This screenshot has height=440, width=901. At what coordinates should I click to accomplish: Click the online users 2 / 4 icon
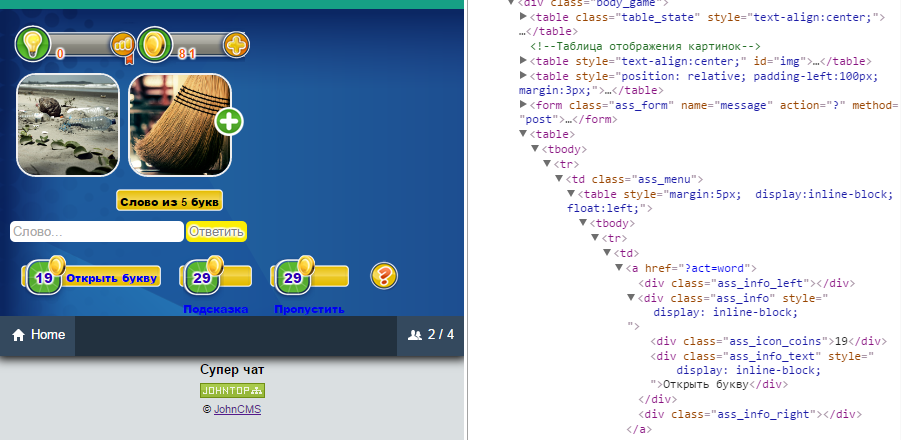pyautogui.click(x=414, y=335)
